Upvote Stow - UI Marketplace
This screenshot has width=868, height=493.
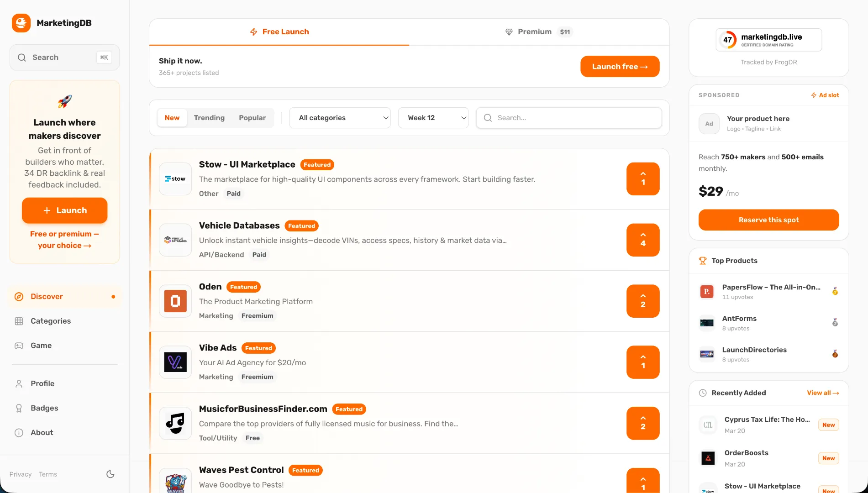pyautogui.click(x=642, y=178)
